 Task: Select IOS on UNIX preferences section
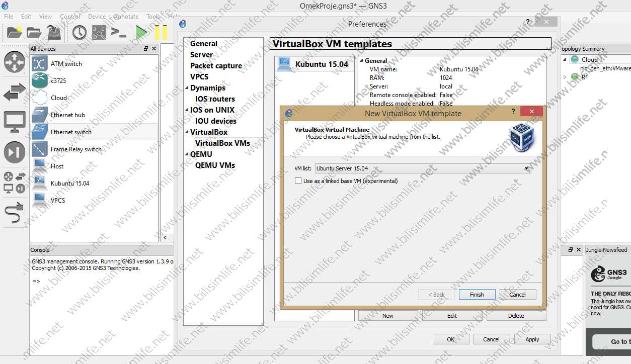(x=212, y=110)
